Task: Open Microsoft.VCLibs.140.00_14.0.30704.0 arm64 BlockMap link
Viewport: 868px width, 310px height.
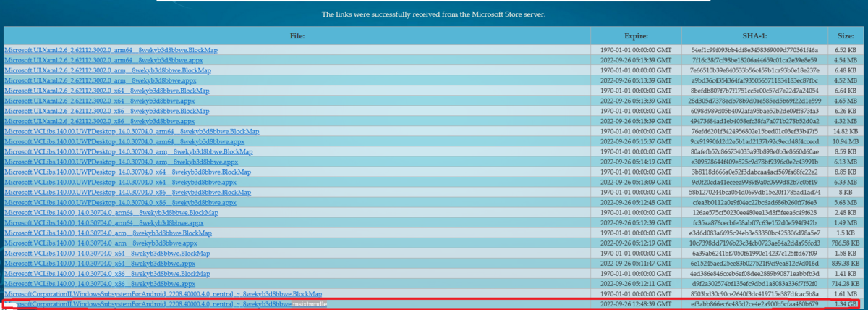Action: pyautogui.click(x=111, y=213)
